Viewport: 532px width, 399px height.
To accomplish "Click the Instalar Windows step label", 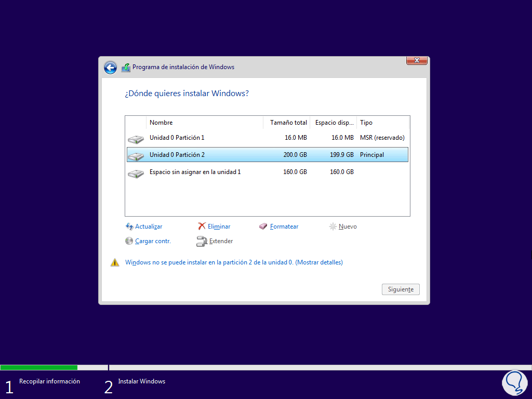I will click(x=141, y=381).
